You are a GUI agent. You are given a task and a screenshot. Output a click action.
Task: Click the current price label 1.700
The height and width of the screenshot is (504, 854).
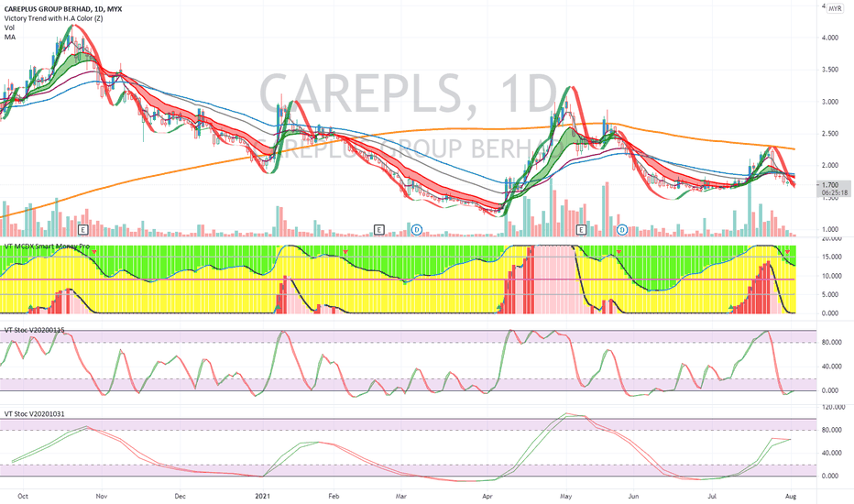(x=830, y=185)
